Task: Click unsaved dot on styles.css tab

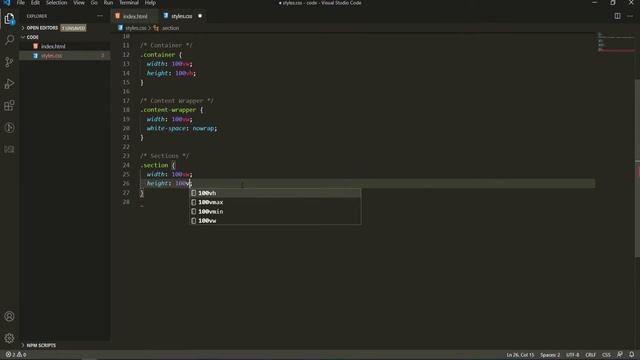Action: coord(200,16)
